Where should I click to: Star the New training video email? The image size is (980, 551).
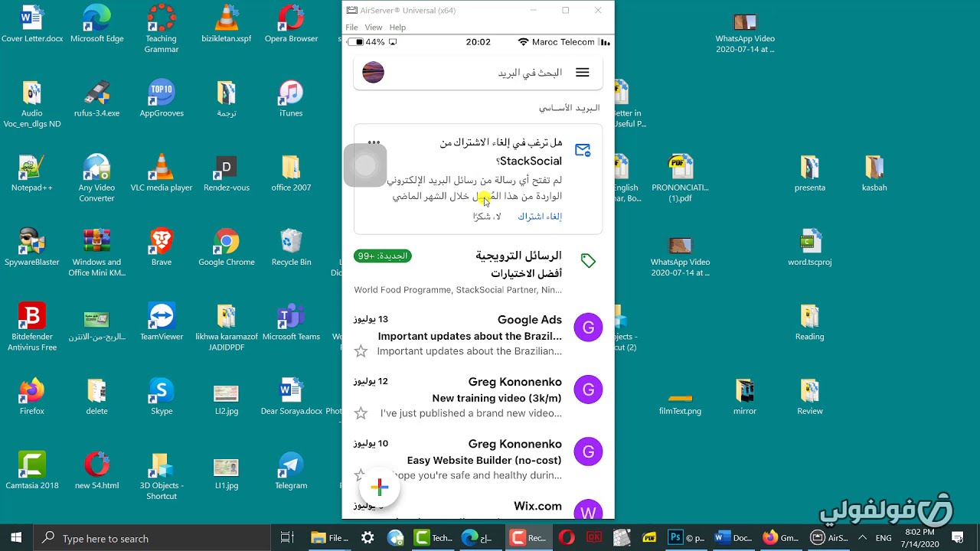pyautogui.click(x=361, y=413)
